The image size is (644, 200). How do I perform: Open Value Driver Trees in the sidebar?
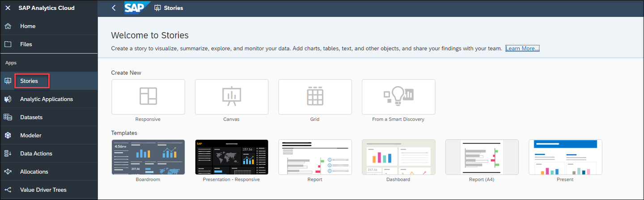49,190
